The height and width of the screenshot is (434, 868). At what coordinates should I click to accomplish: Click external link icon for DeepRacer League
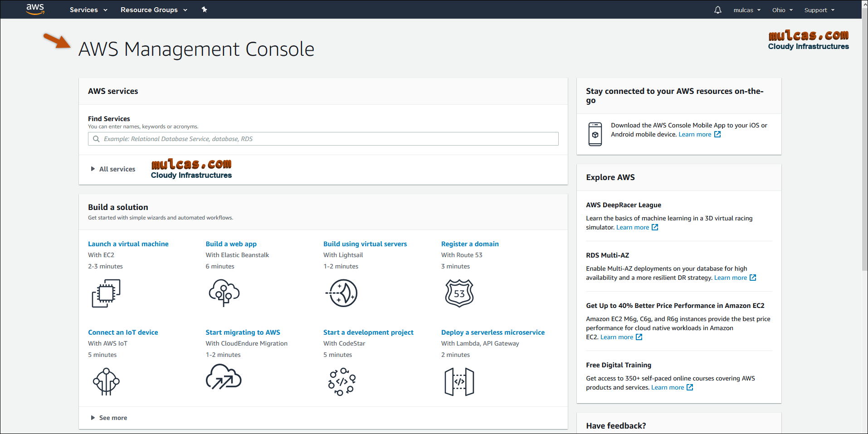pyautogui.click(x=655, y=227)
